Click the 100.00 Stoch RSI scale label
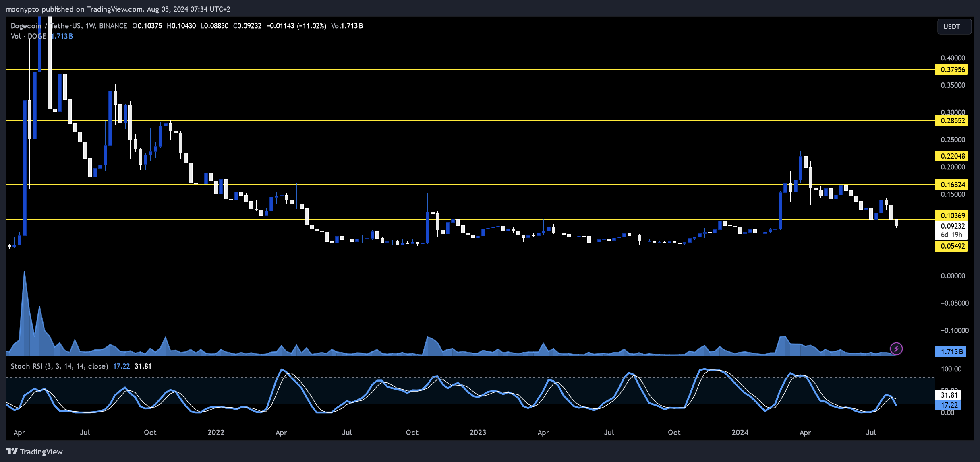This screenshot has height=462, width=980. pos(951,369)
